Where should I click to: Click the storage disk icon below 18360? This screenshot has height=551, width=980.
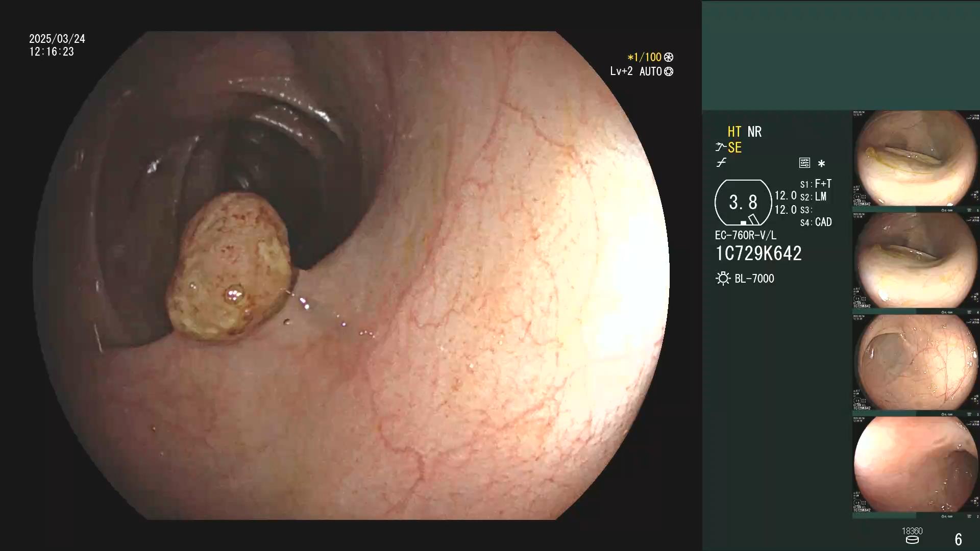click(x=912, y=540)
